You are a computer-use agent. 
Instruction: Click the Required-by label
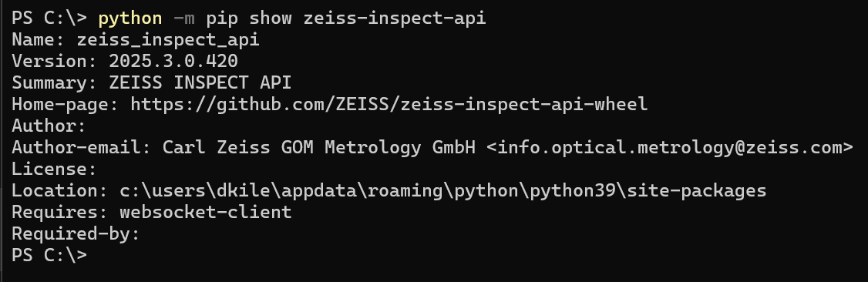pyautogui.click(x=76, y=234)
